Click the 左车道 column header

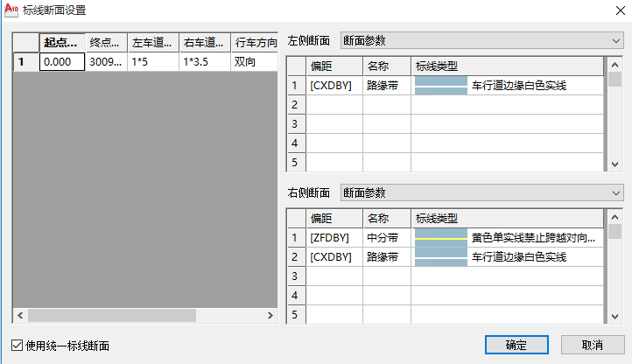(152, 43)
